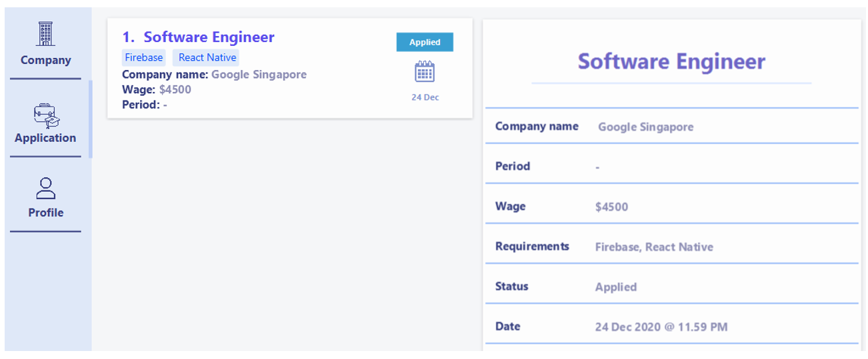Select the Company name row in details
Screen dimensions: 868x359
tap(672, 126)
